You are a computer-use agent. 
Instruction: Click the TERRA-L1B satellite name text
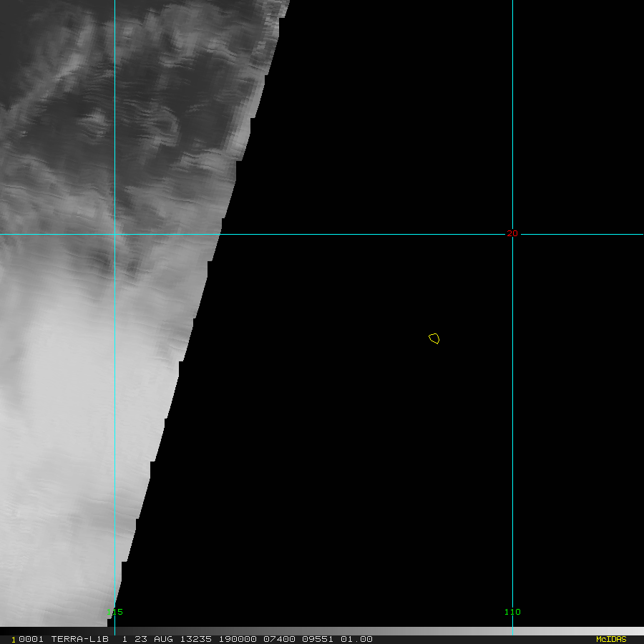[x=79, y=639]
